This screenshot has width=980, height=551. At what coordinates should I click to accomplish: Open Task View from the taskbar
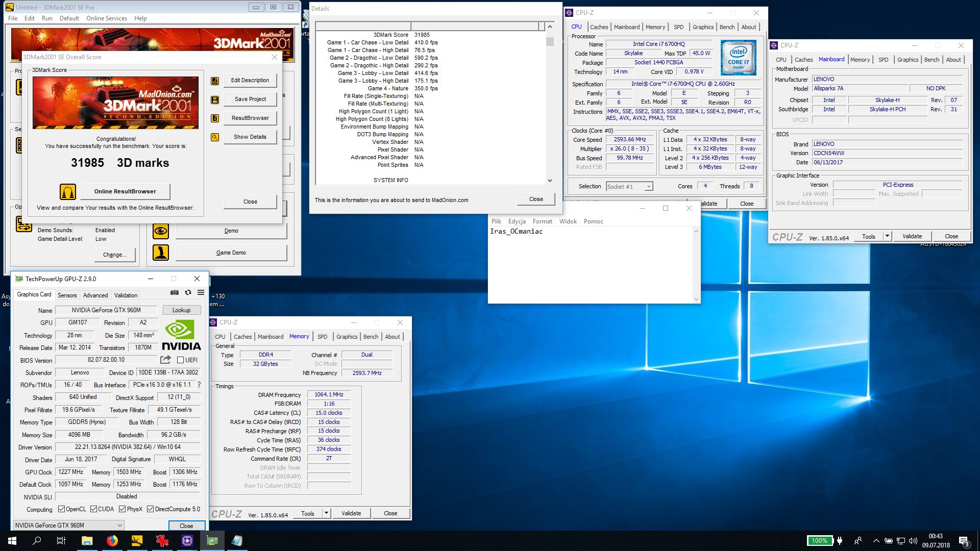pyautogui.click(x=61, y=541)
